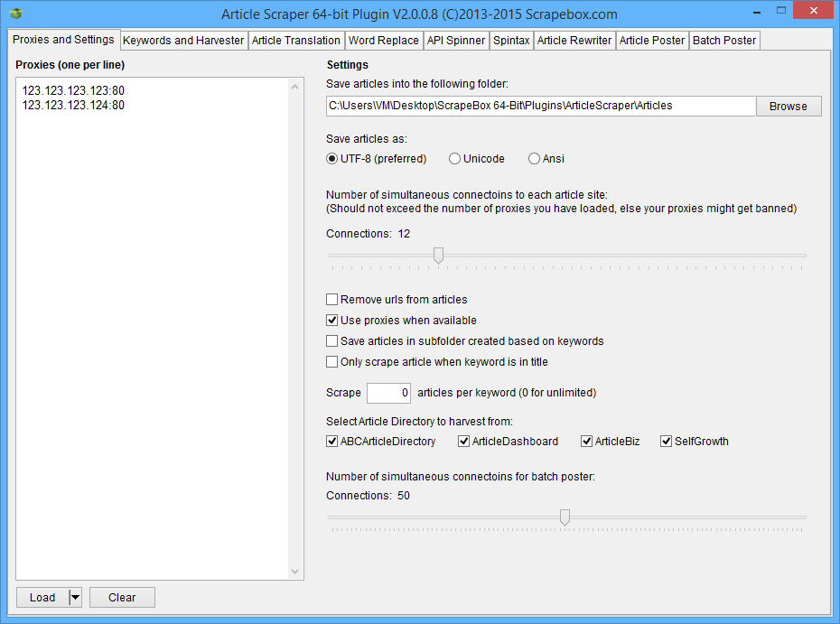Click the articles per keyword input field
840x624 pixels.
click(x=388, y=393)
